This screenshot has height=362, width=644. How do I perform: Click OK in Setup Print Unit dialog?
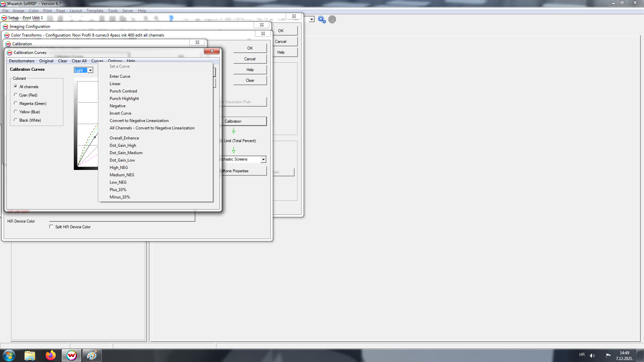(x=285, y=31)
